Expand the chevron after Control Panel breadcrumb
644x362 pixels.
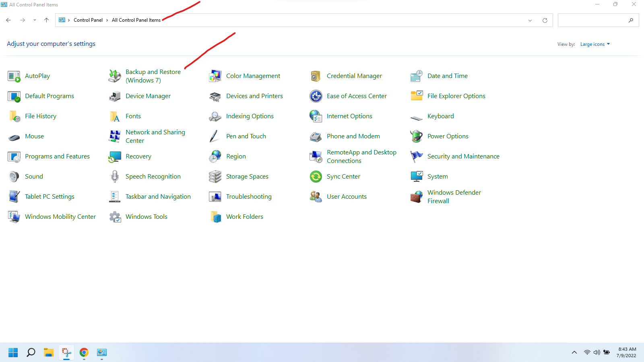click(x=107, y=20)
